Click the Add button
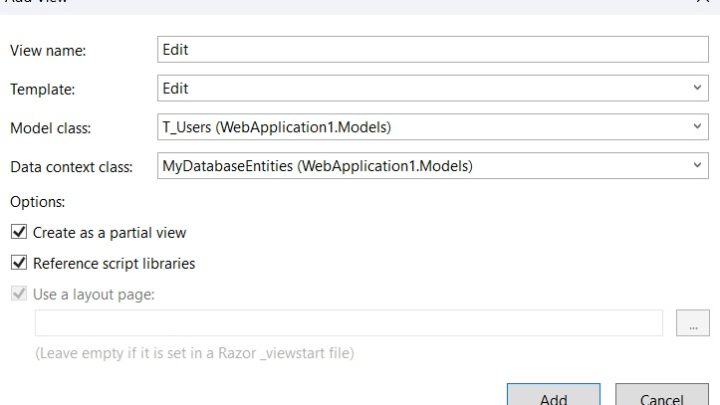This screenshot has height=405, width=720. [553, 395]
